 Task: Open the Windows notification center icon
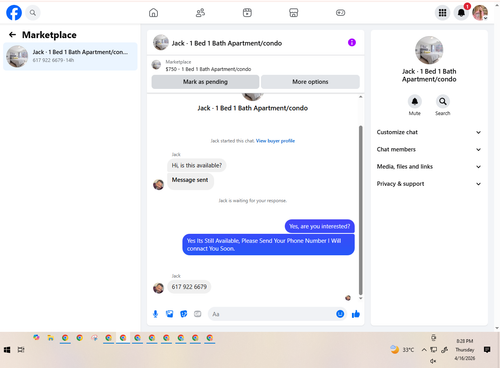(487, 350)
